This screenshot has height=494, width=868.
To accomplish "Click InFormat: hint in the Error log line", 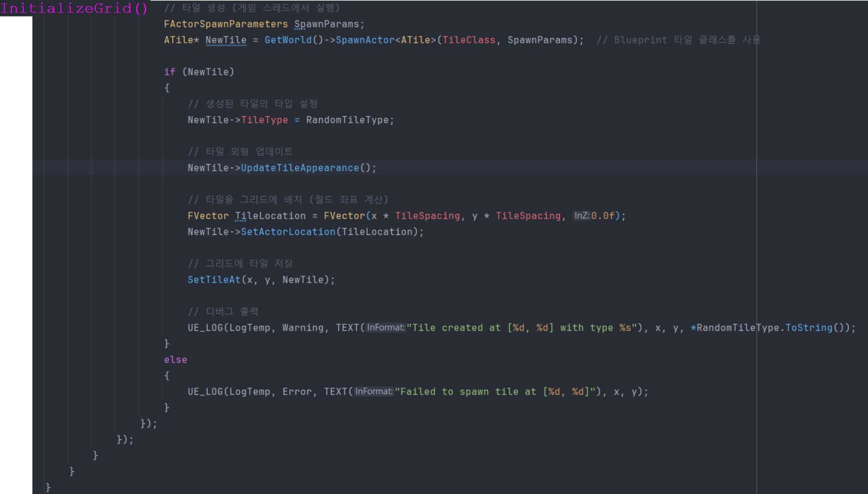I will pos(374,392).
